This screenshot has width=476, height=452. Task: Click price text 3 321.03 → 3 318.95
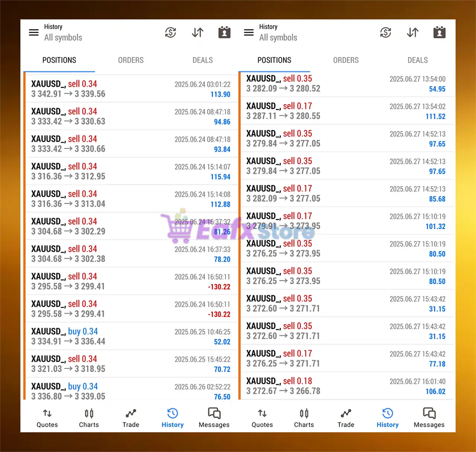click(x=68, y=369)
